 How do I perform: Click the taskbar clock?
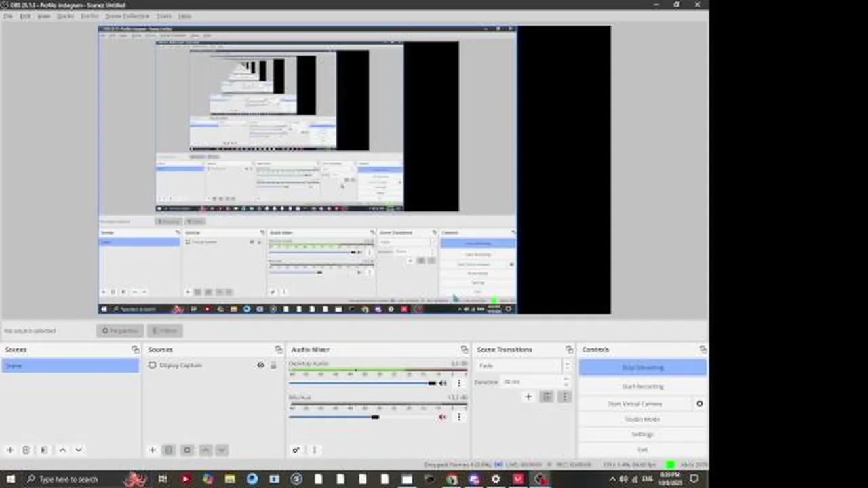[667, 479]
